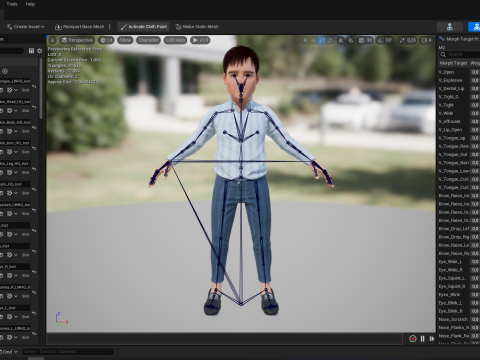Pause the animation preview
The image size is (480, 360).
pos(422,339)
